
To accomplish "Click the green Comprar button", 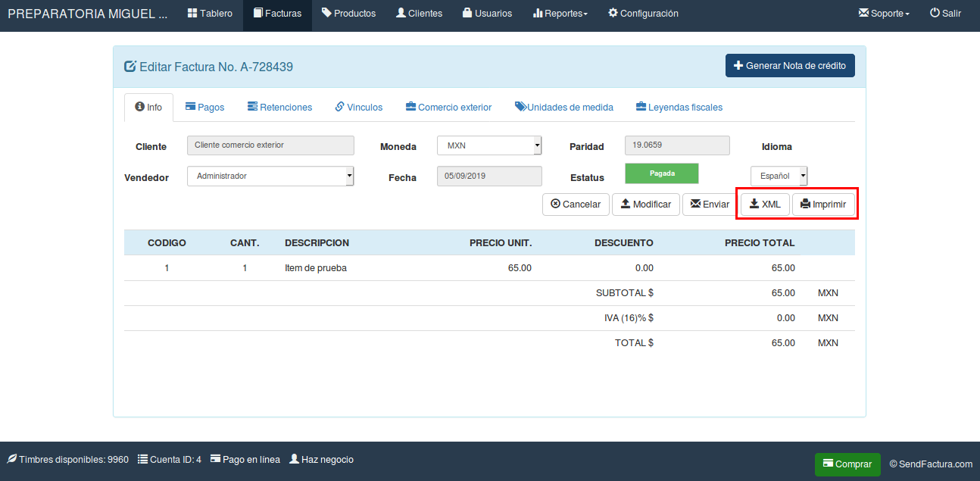I will coord(847,464).
